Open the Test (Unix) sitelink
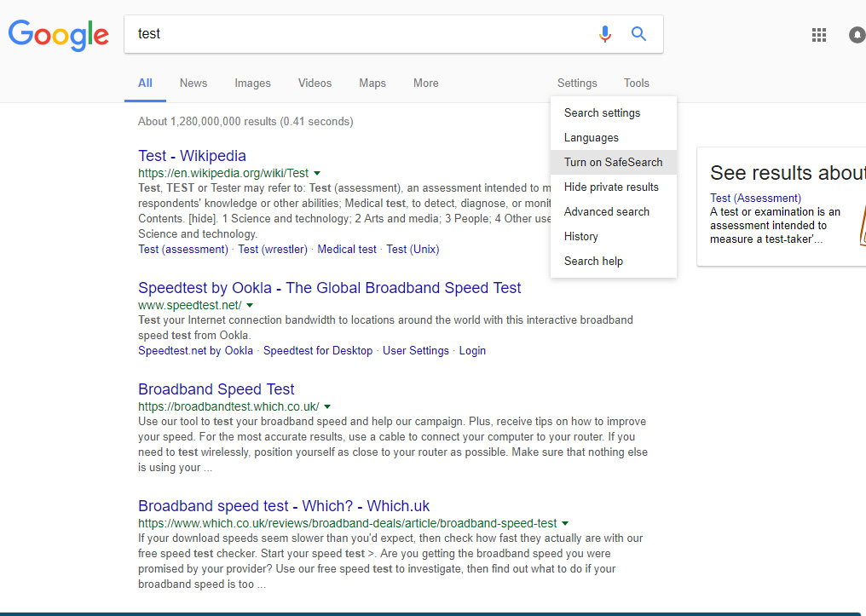The width and height of the screenshot is (866, 616). (x=413, y=250)
